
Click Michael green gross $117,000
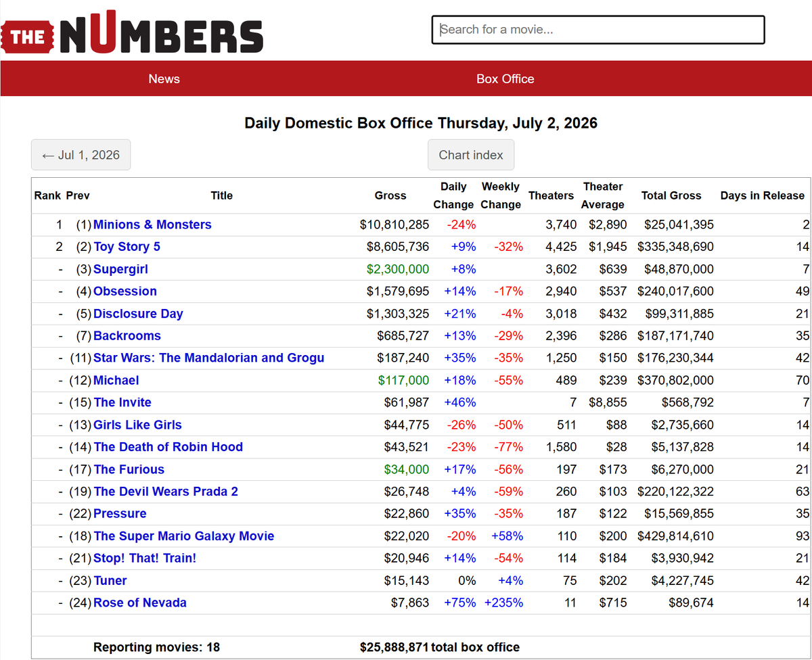[403, 380]
